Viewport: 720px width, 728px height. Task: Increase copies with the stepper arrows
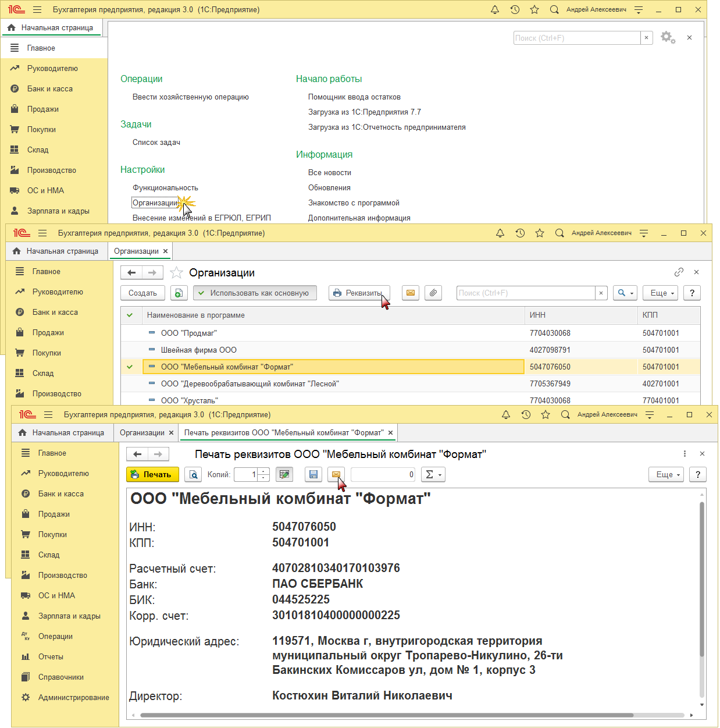pyautogui.click(x=263, y=471)
